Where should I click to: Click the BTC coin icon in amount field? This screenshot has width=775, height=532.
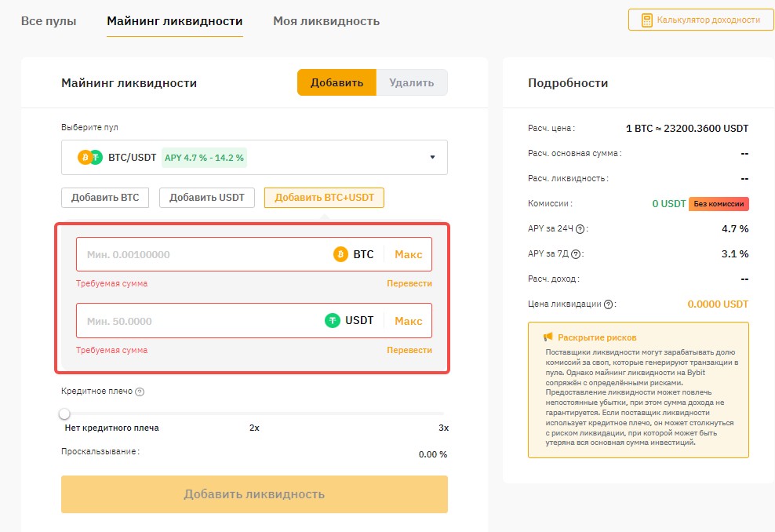[x=340, y=254]
